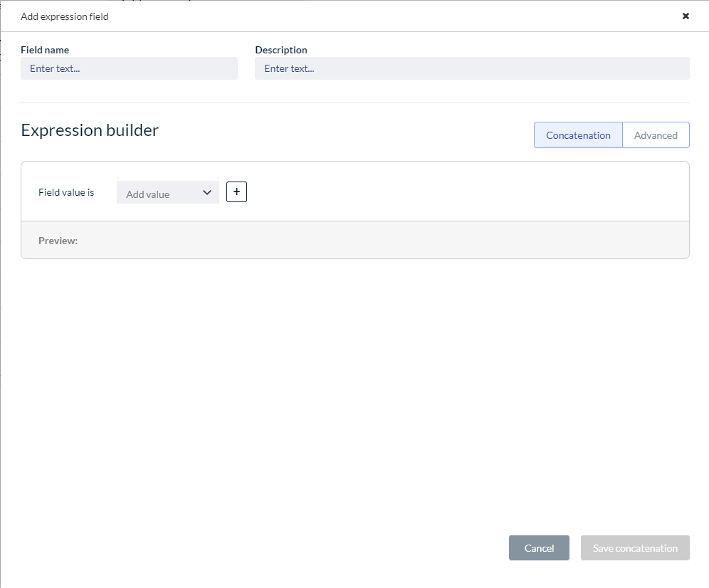
Task: Open Advanced expression mode
Action: pos(655,135)
